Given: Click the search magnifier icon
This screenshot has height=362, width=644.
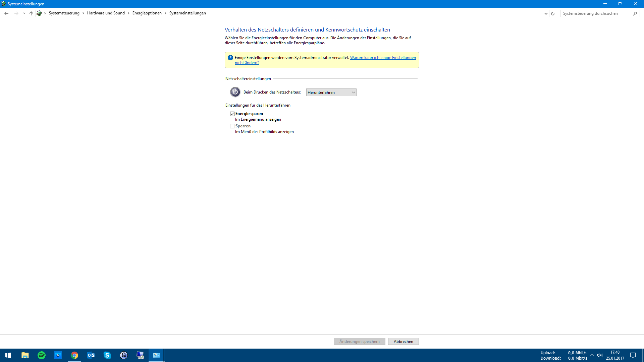Looking at the screenshot, I should (635, 13).
